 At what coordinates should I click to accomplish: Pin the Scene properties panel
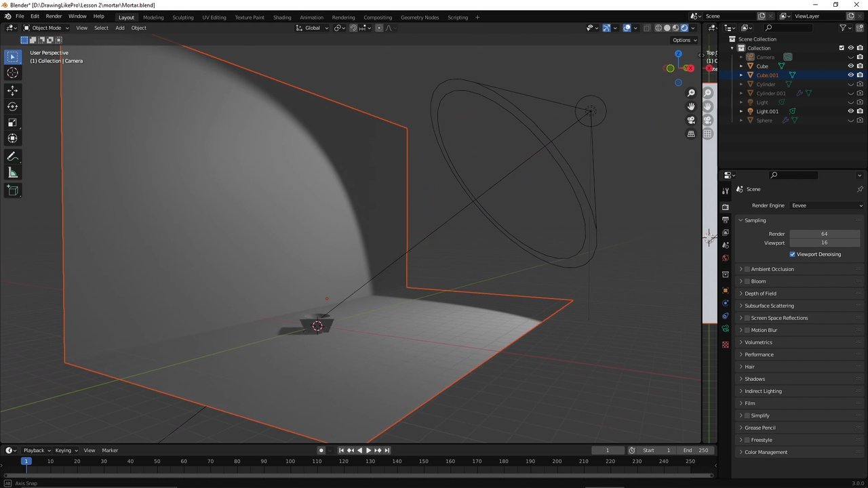coord(860,189)
